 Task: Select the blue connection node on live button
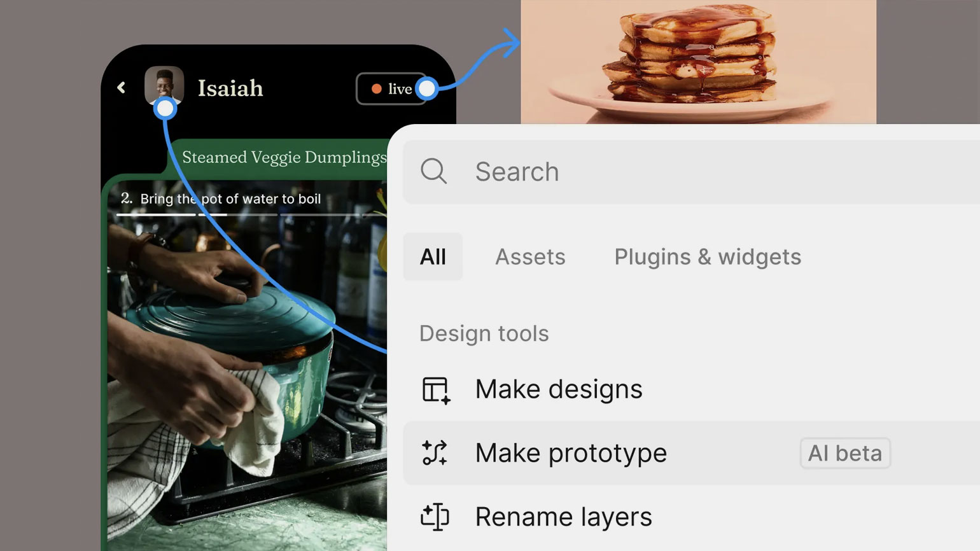click(428, 88)
